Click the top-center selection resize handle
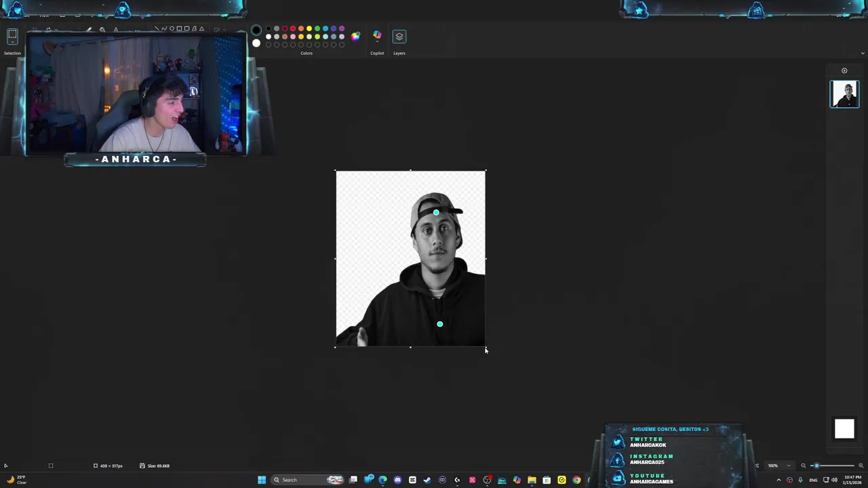 [410, 171]
